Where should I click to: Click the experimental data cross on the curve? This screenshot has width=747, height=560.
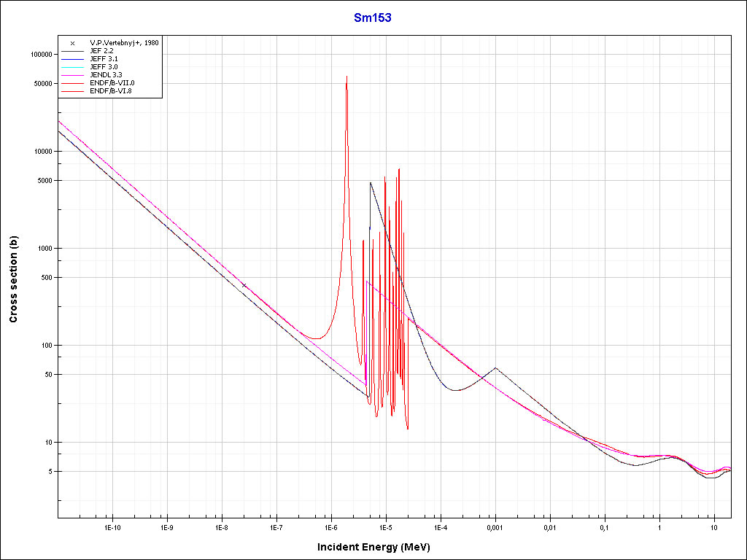coord(244,285)
